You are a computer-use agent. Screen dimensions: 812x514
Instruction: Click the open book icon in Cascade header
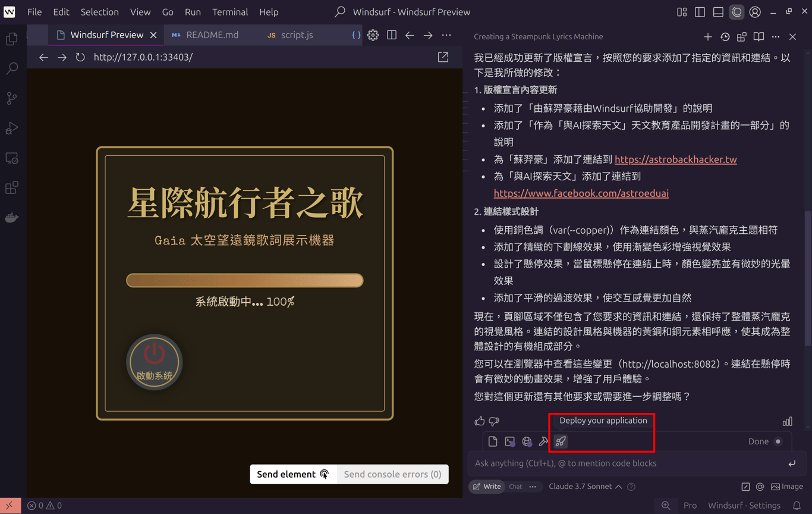(759, 37)
